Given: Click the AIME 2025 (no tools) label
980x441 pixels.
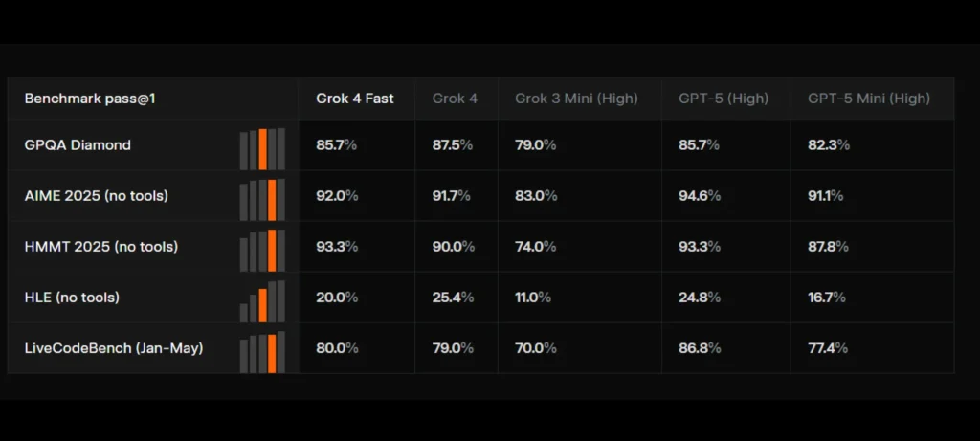Looking at the screenshot, I should [96, 196].
